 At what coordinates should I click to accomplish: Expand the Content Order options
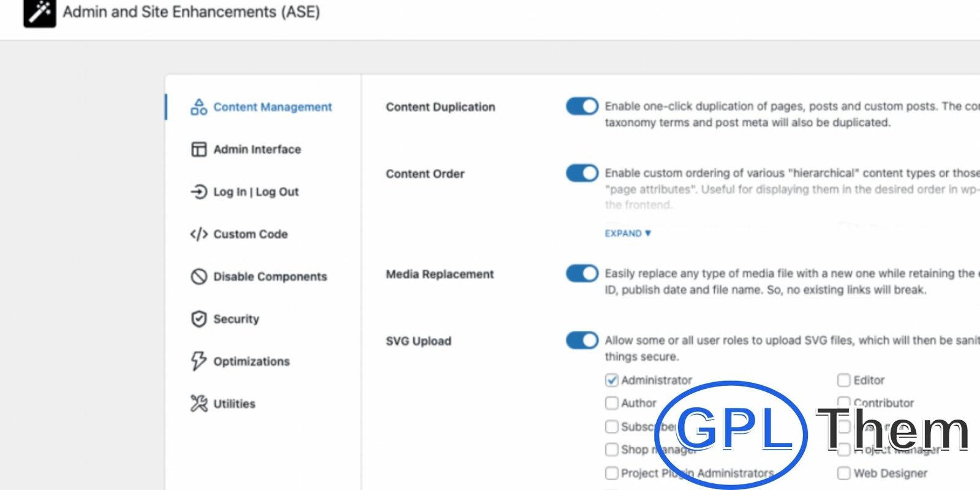point(628,233)
